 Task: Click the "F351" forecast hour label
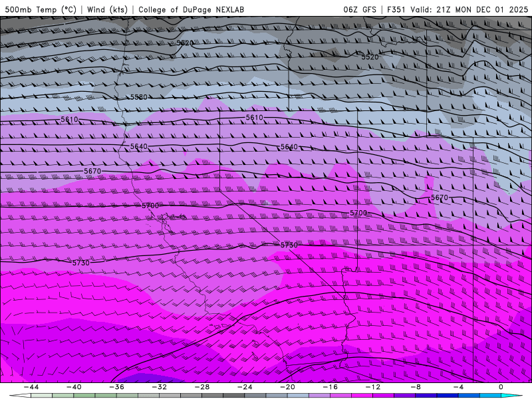[396, 9]
